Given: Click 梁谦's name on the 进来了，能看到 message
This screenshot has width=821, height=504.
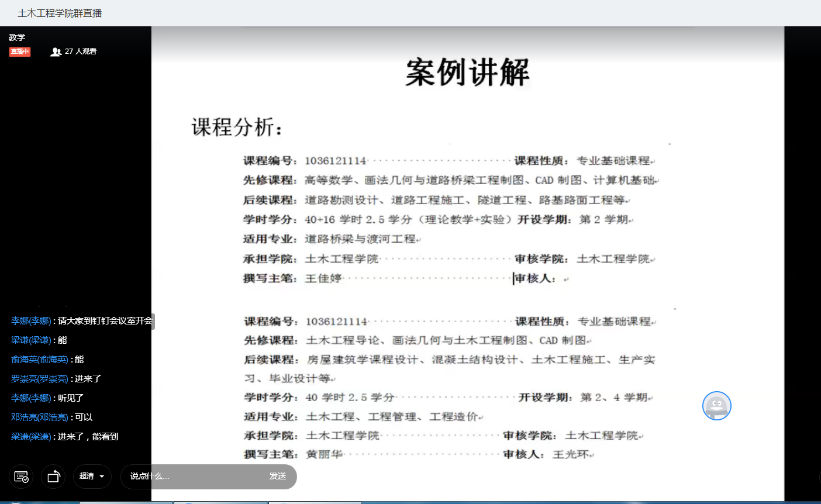Looking at the screenshot, I should 31,437.
